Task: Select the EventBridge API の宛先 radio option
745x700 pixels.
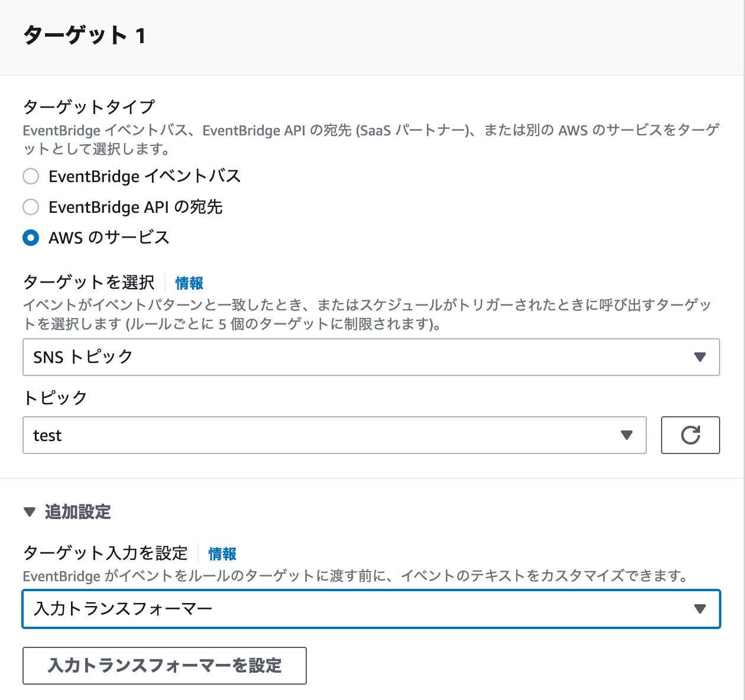Action: (x=31, y=207)
